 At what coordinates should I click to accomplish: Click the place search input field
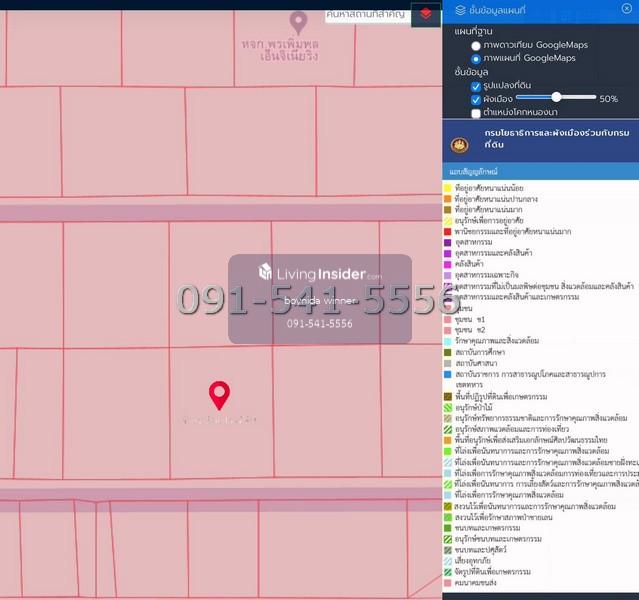[x=366, y=13]
